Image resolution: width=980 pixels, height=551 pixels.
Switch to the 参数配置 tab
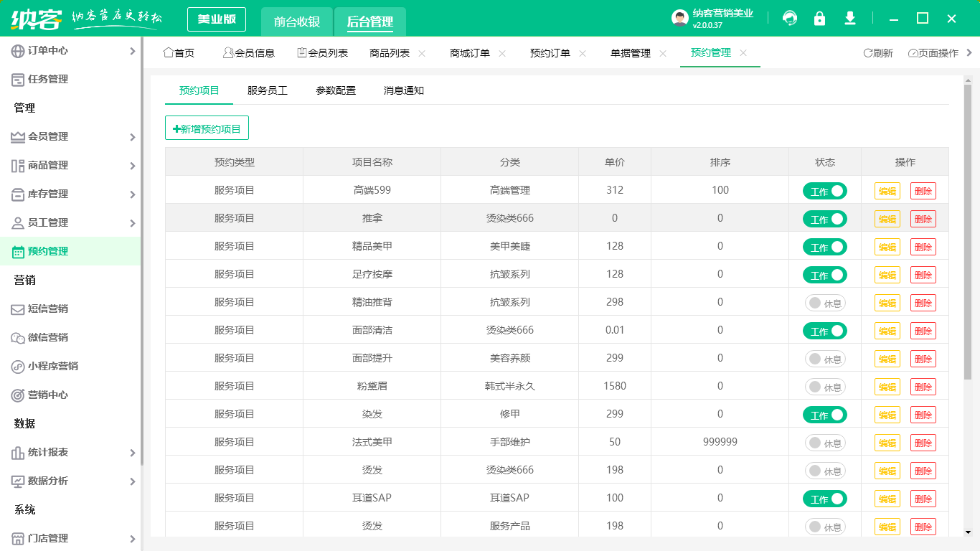(336, 90)
